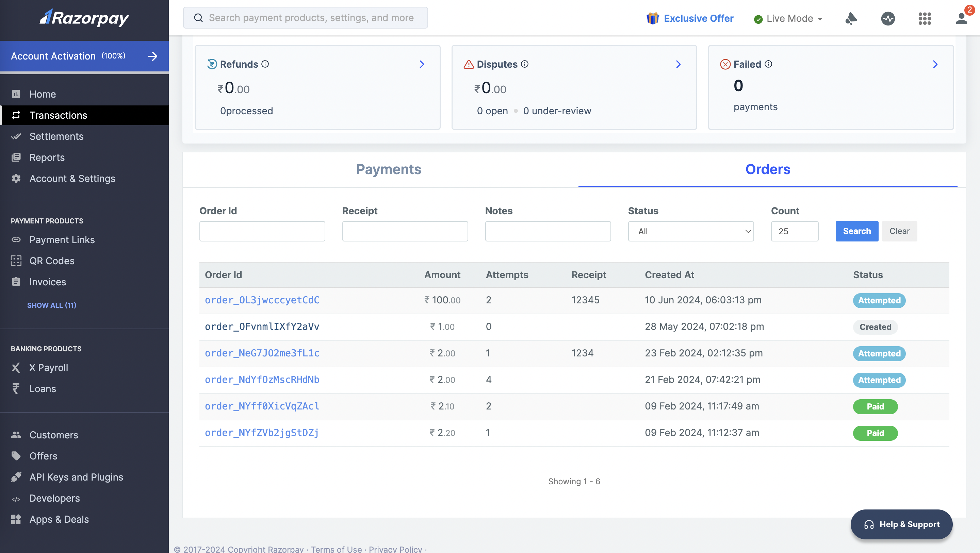Viewport: 980px width, 553px height.
Task: Click the Help & Support headset icon
Action: [x=869, y=524]
